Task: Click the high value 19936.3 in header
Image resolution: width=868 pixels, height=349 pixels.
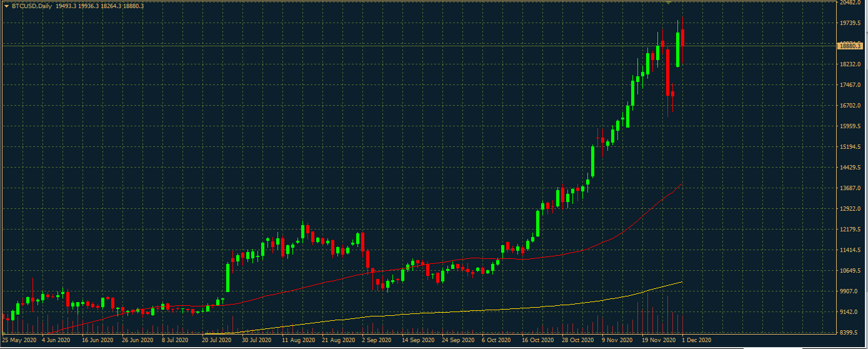Action: [89, 6]
